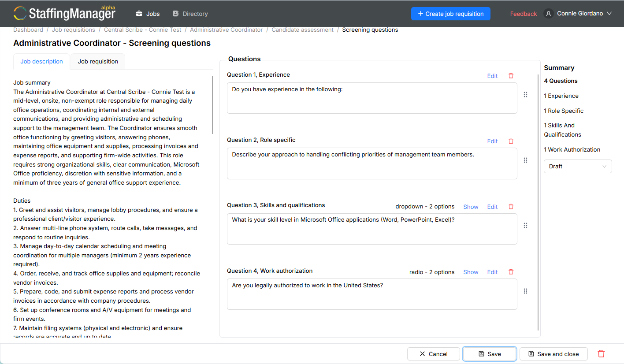This screenshot has height=364, width=624.
Task: Open Central Scribe - Connie Test breadcrumb
Action: pyautogui.click(x=143, y=30)
